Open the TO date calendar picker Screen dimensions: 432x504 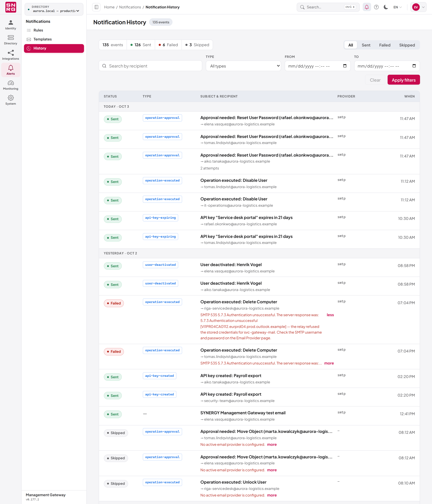pyautogui.click(x=414, y=66)
